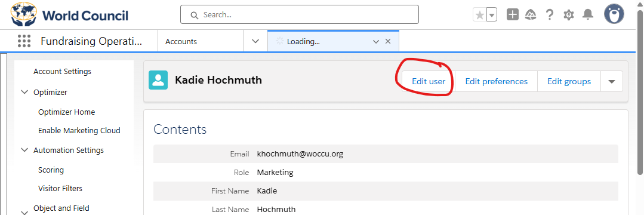Collapse the Automation Settings section chevron

(24, 150)
